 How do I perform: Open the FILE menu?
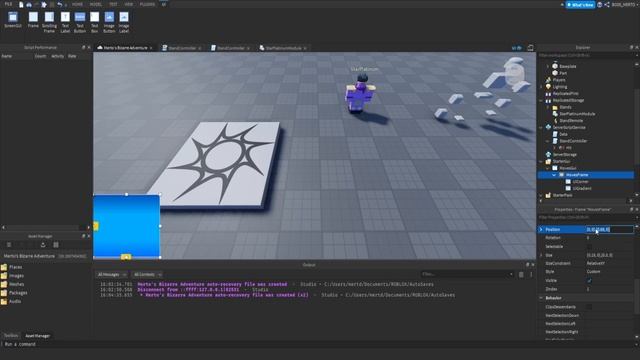[x=8, y=4]
